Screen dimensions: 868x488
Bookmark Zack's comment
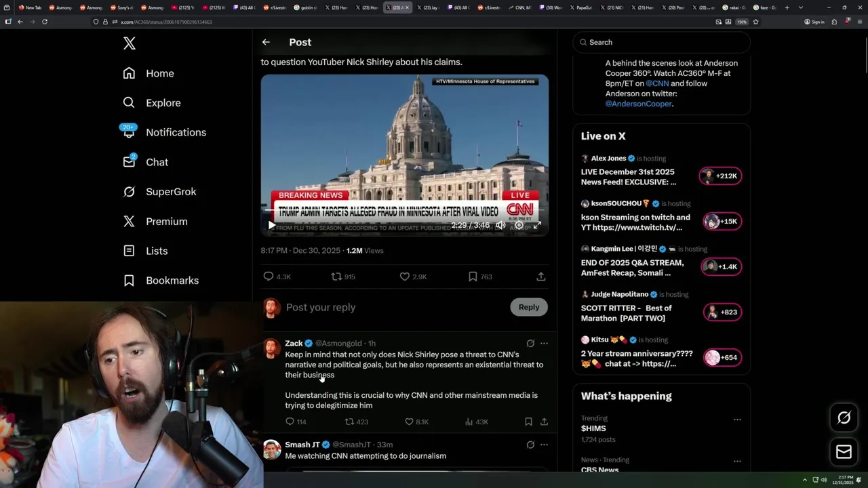coord(528,422)
